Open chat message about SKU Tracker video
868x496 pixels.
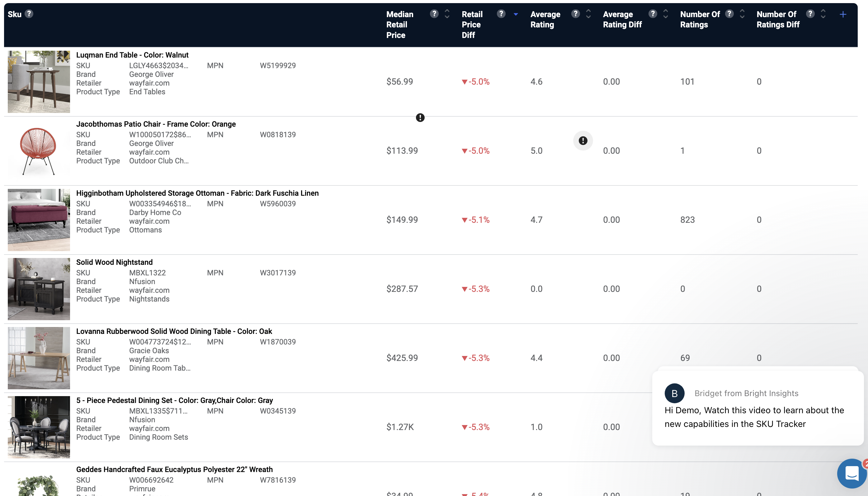[754, 417]
